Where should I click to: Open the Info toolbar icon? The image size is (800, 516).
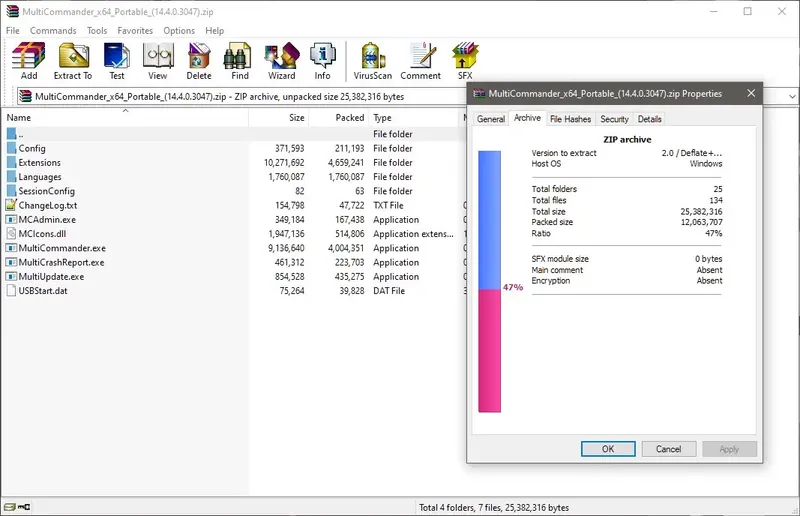click(322, 61)
